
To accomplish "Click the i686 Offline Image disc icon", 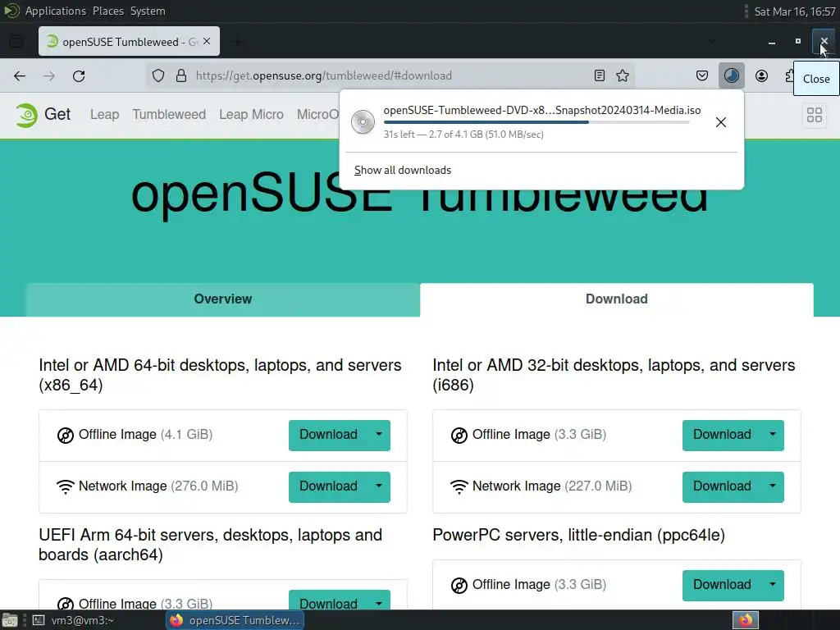I will 459,436.
